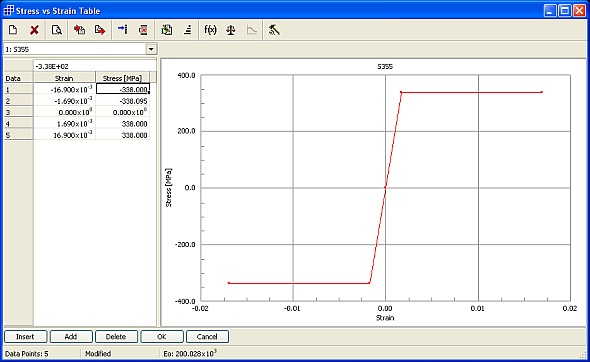Click the Cancel button
Screen dimensions: 590x362
(x=207, y=336)
